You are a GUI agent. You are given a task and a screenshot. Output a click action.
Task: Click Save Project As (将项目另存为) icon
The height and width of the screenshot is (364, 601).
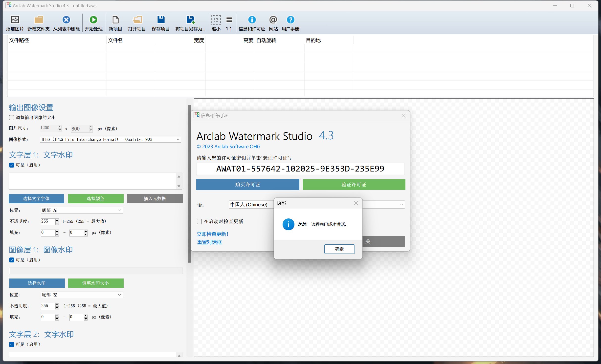coord(190,20)
